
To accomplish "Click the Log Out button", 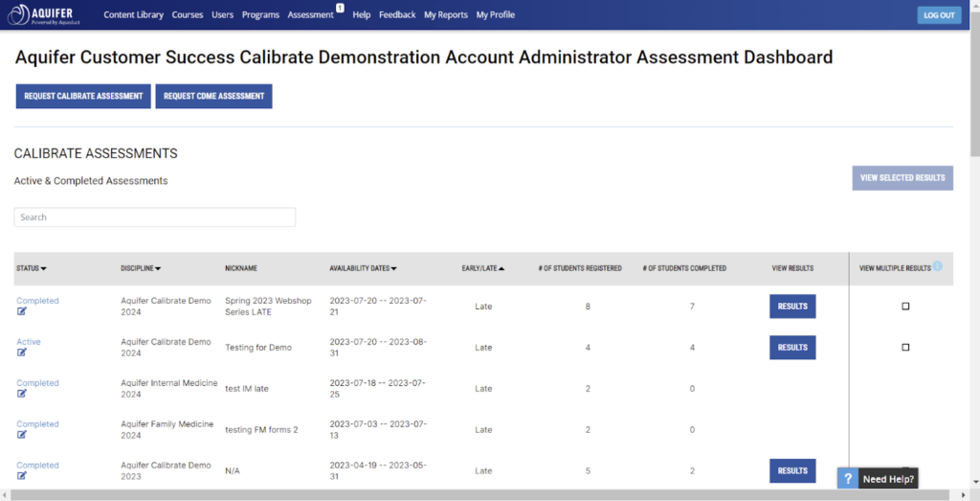I will [x=939, y=15].
